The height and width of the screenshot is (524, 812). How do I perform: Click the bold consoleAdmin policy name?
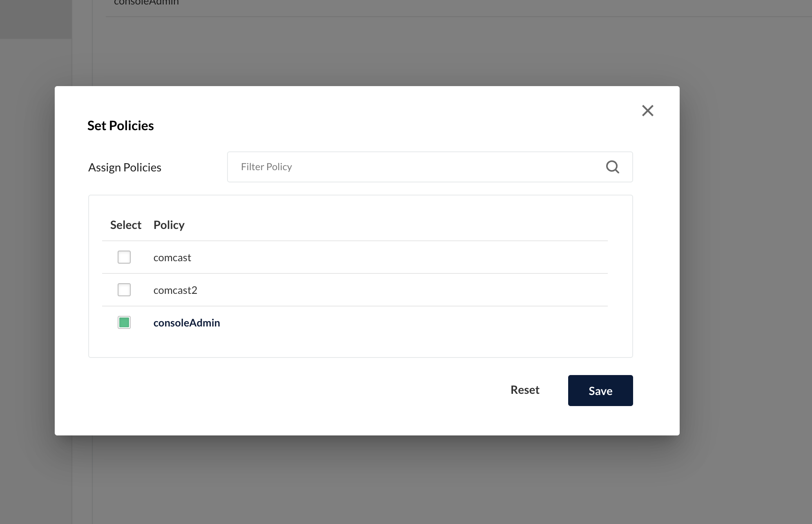pos(187,323)
